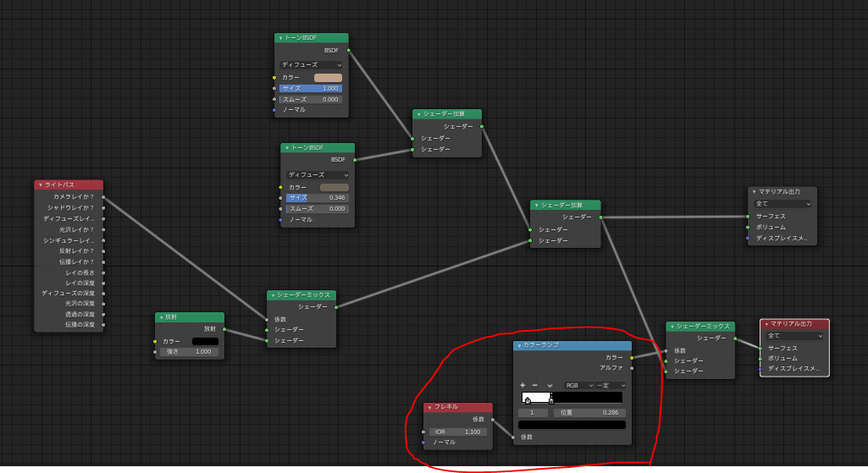The width and height of the screenshot is (868, 473).
Task: Collapse the 放射 node
Action: tap(161, 317)
